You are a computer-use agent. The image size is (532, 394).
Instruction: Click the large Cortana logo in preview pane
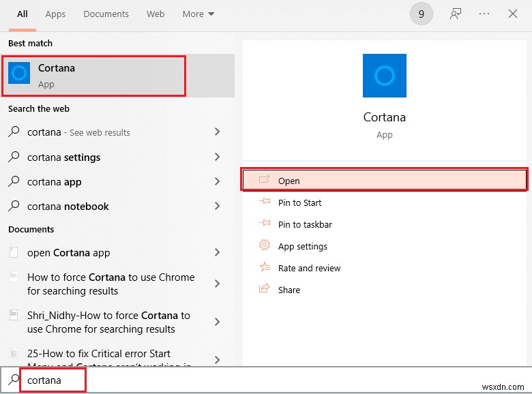[385, 76]
